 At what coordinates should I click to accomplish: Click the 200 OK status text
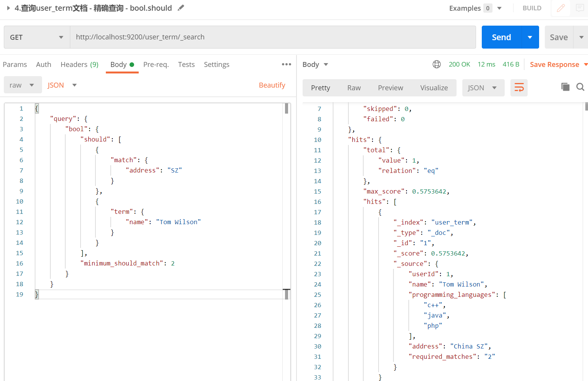(459, 64)
